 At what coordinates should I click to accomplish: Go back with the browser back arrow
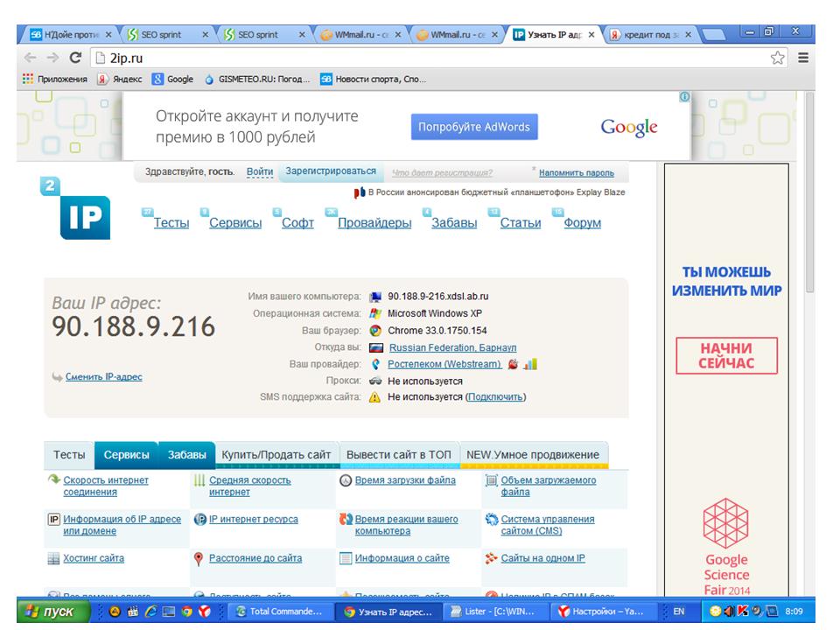pyautogui.click(x=30, y=58)
